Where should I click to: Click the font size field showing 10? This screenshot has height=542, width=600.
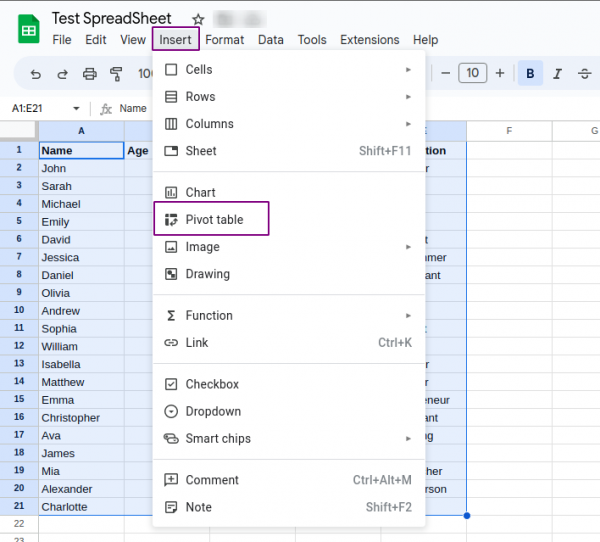point(473,73)
